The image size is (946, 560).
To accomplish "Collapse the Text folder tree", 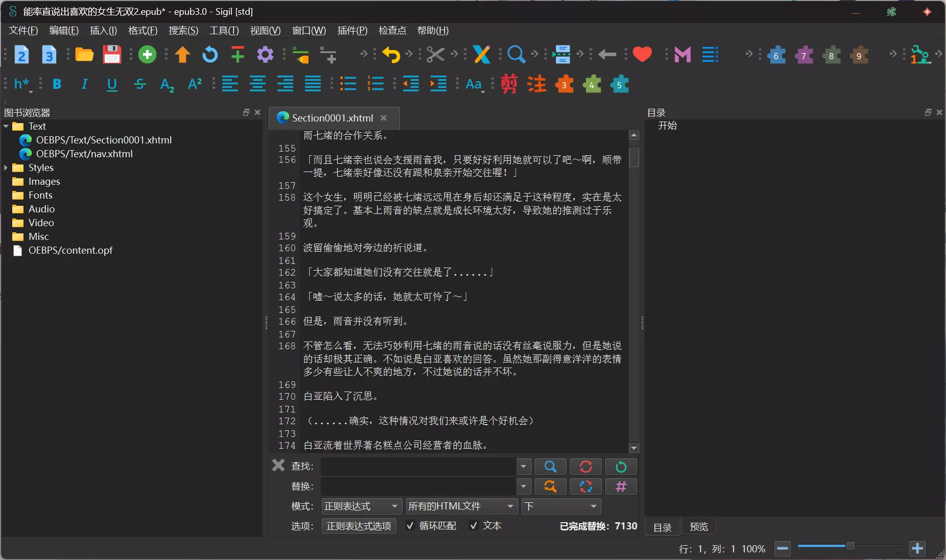I will tap(6, 126).
